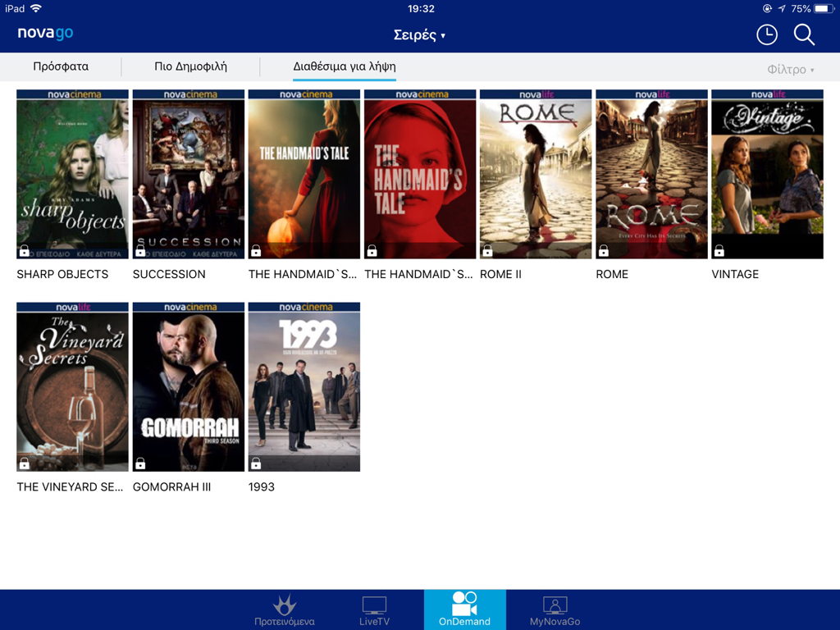
Task: Tap the battery indicator in status bar
Action: pyautogui.click(x=824, y=8)
